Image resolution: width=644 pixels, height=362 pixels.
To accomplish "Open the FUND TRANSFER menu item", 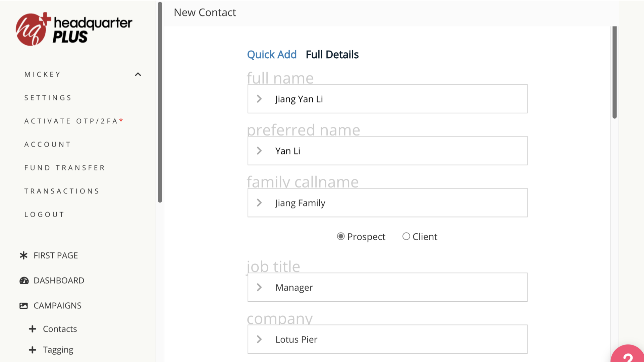I will pyautogui.click(x=65, y=168).
